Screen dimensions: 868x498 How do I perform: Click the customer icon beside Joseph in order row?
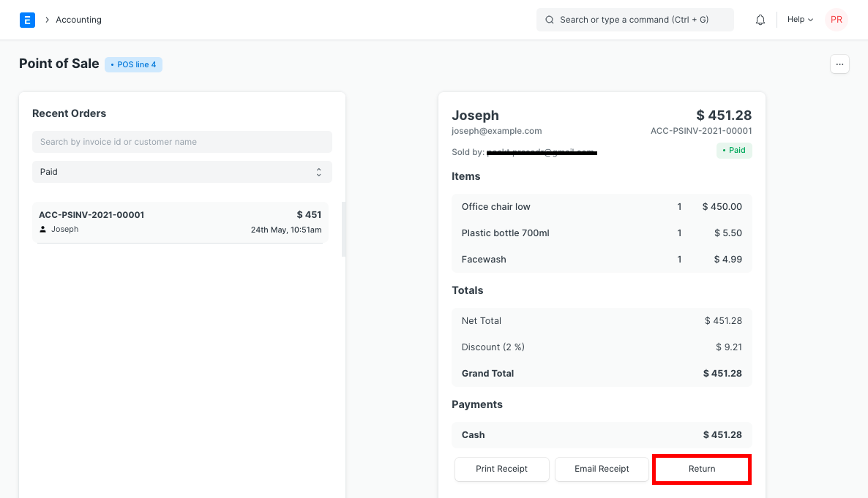pyautogui.click(x=42, y=229)
